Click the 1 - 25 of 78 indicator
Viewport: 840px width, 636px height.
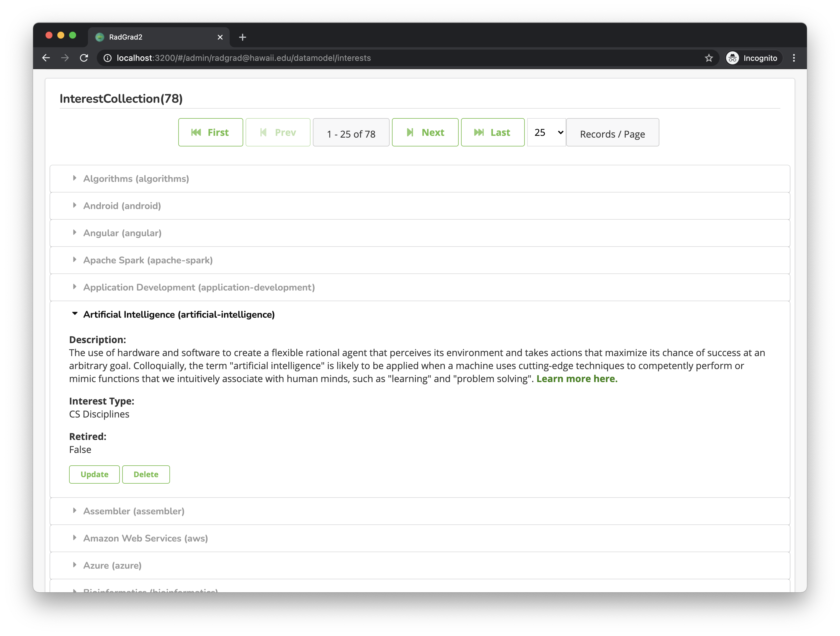click(x=351, y=132)
